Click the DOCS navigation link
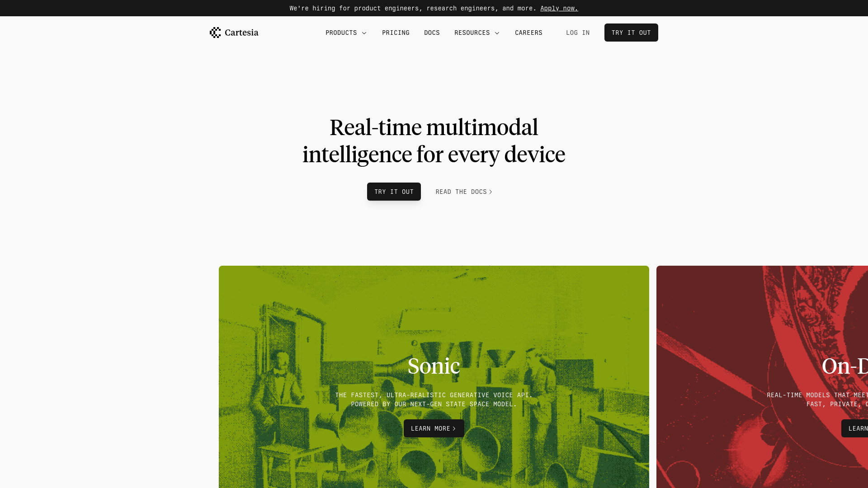The width and height of the screenshot is (868, 488). coord(432,32)
